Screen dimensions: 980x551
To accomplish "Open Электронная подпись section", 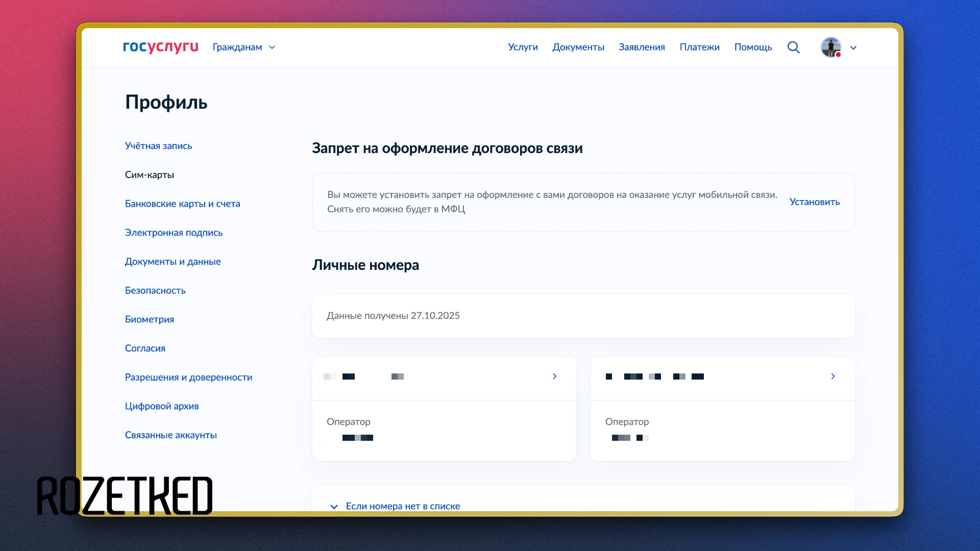I will coord(174,233).
